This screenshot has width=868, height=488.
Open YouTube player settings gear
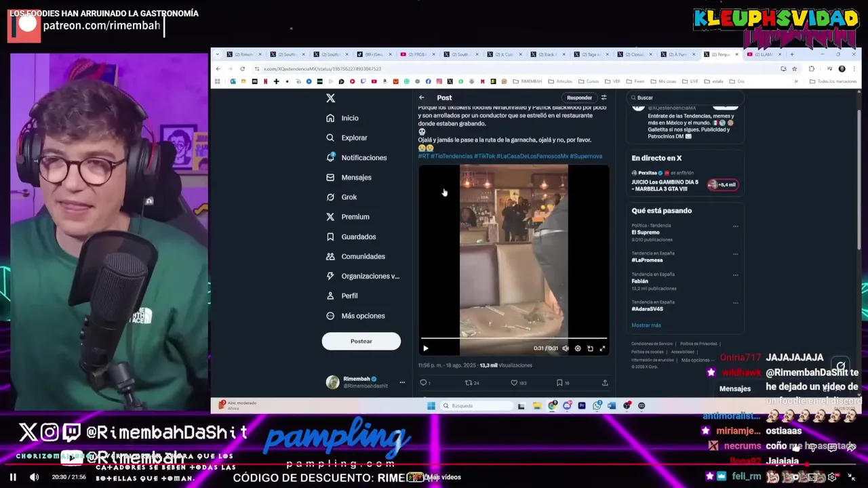coord(832,477)
